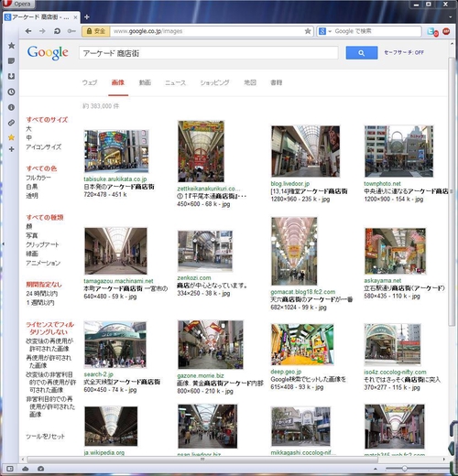Open the Info panel in the sidebar

point(11,107)
